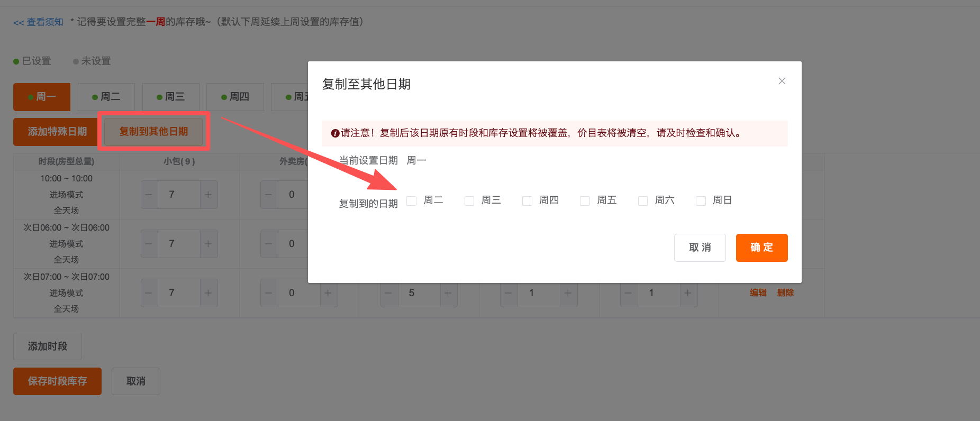980x421 pixels.
Task: Toggle the 周六 checkbox
Action: [643, 201]
